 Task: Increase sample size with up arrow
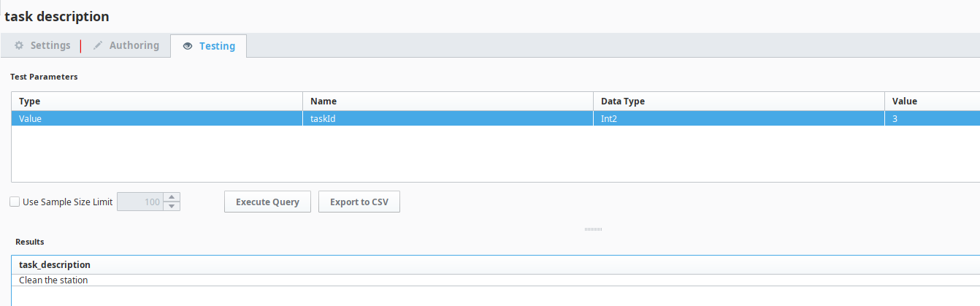tap(172, 197)
